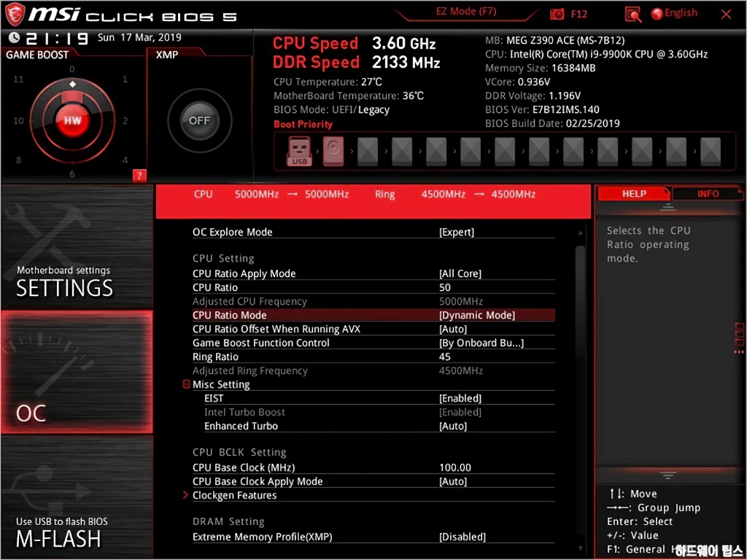Click the fifth boot priority slot icon

click(x=436, y=152)
